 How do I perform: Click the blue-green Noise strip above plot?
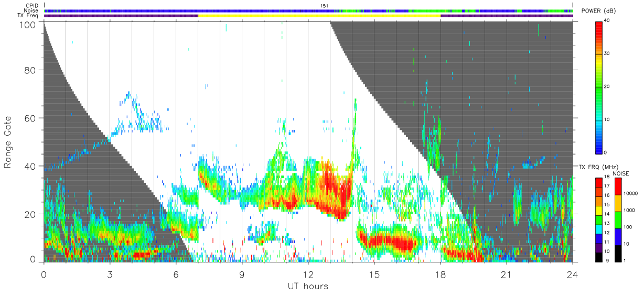click(308, 10)
